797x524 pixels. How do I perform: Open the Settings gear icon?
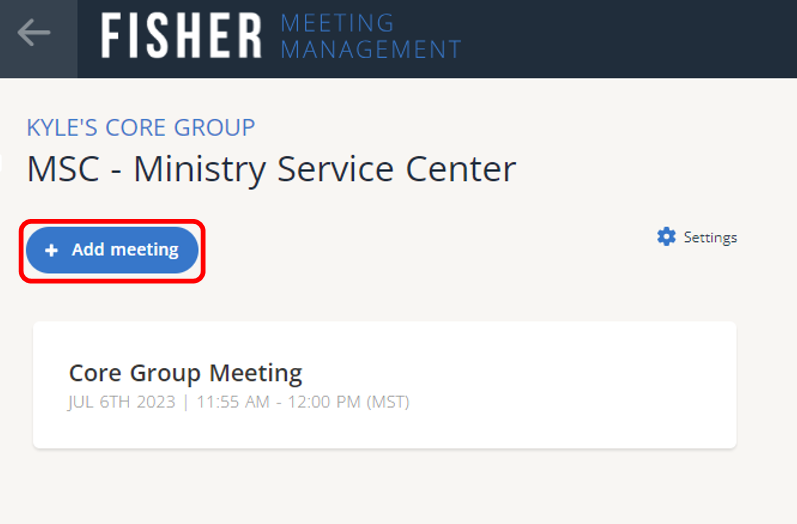pyautogui.click(x=666, y=237)
